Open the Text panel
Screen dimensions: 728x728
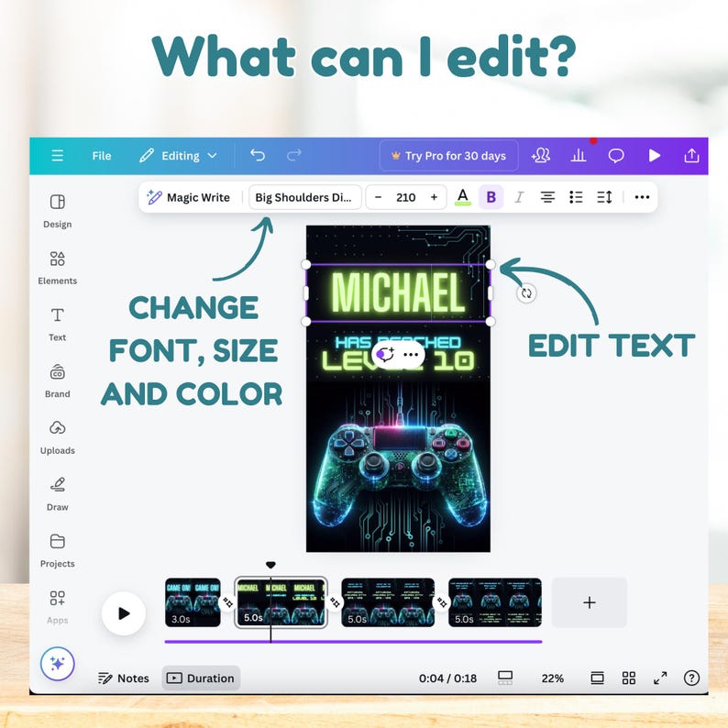pyautogui.click(x=57, y=325)
